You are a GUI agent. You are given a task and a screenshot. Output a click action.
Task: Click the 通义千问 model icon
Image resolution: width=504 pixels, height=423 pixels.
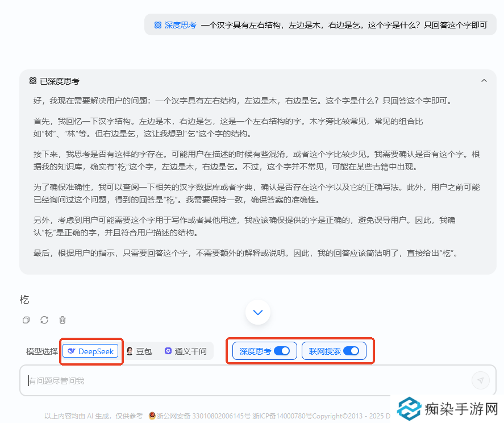point(167,350)
